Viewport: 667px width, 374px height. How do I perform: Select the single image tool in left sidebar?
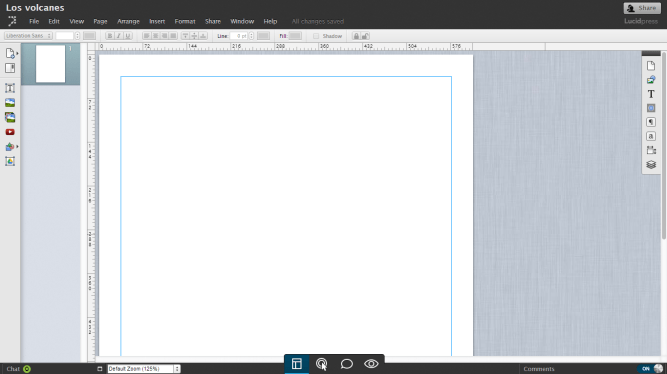tap(10, 103)
